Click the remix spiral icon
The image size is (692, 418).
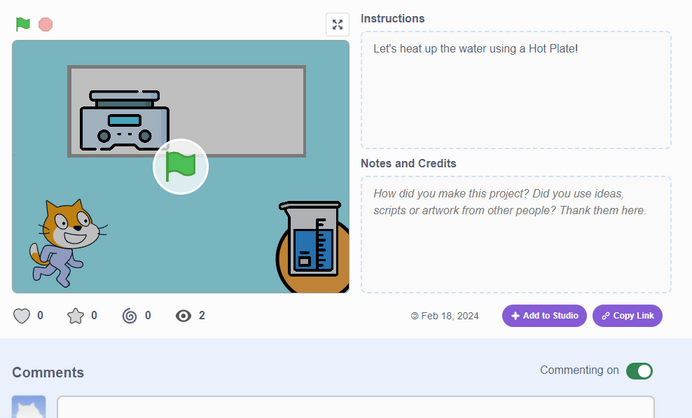(x=130, y=316)
